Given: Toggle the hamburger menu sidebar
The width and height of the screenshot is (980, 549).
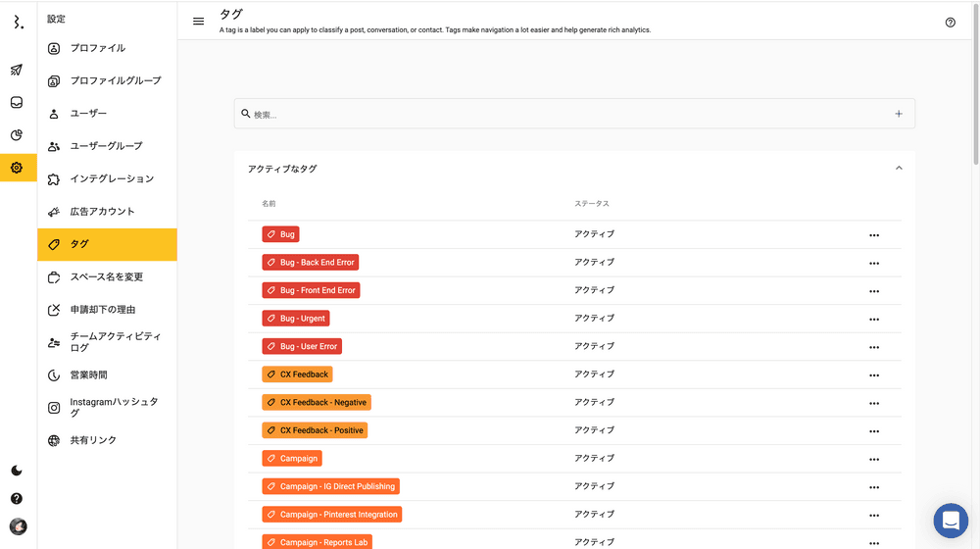Looking at the screenshot, I should 199,22.
